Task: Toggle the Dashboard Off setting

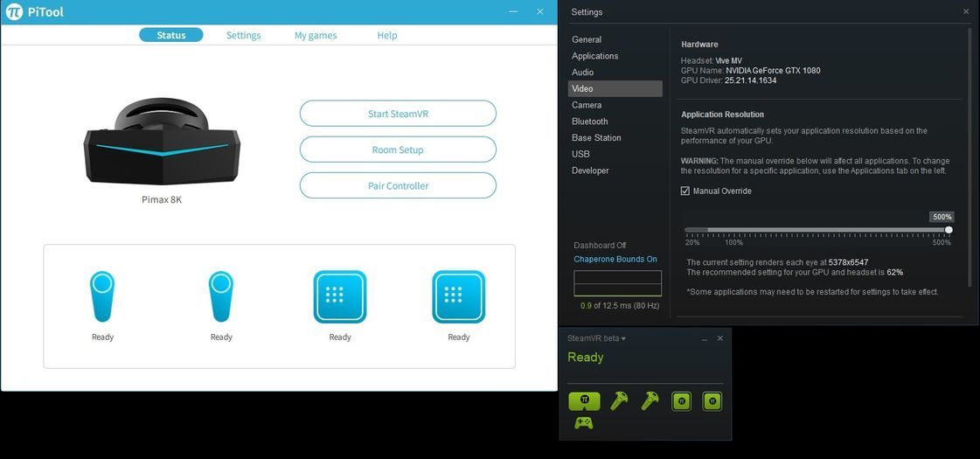Action: [x=600, y=246]
